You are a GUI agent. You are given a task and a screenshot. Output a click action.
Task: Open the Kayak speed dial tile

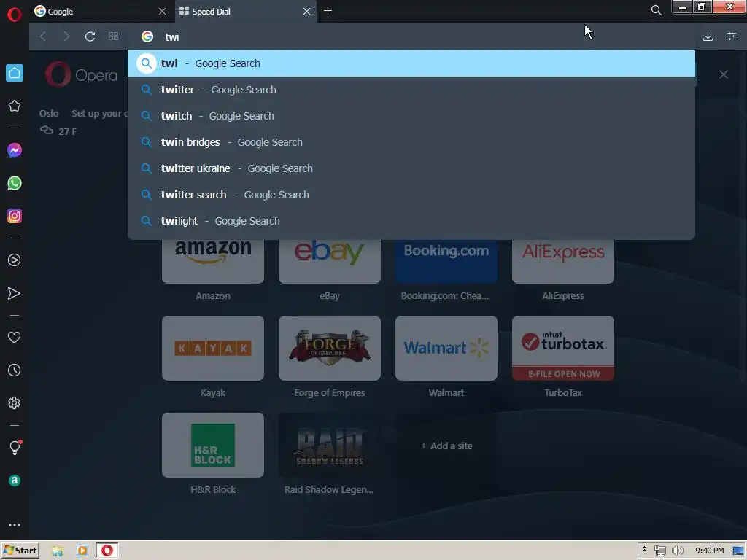(213, 348)
